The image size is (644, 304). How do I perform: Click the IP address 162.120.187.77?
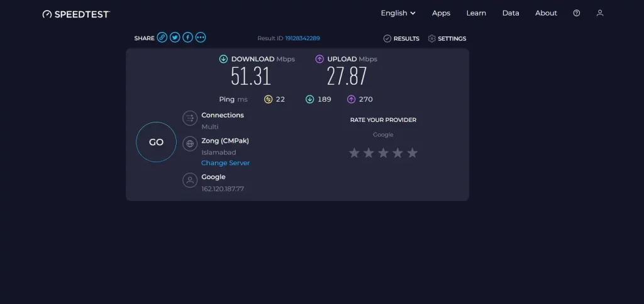[223, 188]
